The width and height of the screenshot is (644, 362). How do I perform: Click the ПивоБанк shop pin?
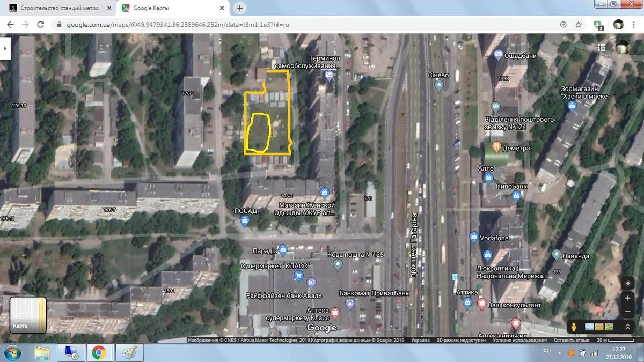[517, 195]
